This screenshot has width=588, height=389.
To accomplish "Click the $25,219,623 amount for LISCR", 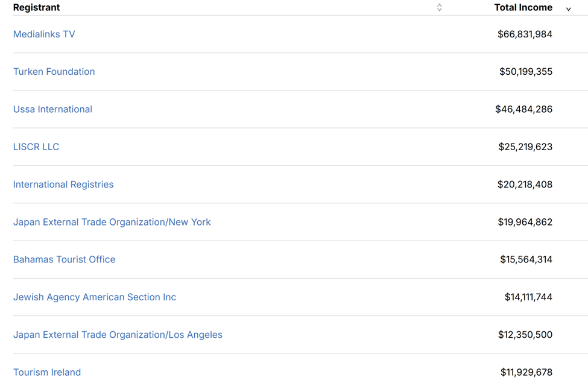I will click(x=525, y=147).
